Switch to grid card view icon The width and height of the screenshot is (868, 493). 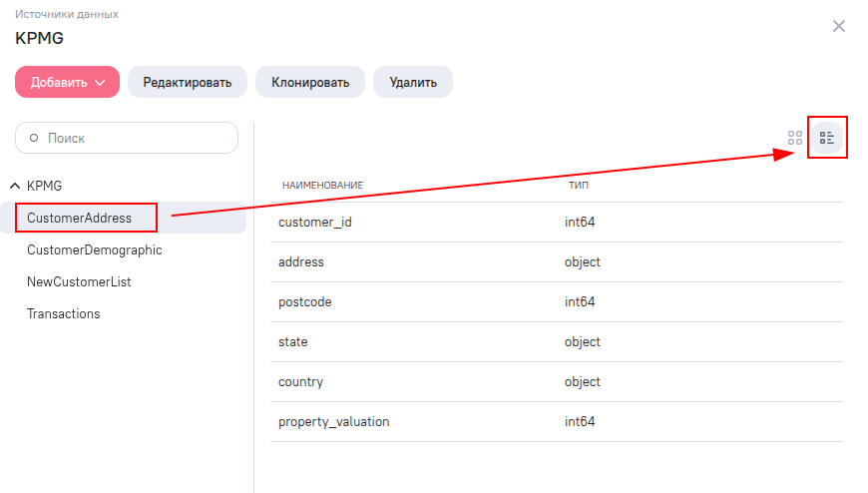click(x=795, y=138)
